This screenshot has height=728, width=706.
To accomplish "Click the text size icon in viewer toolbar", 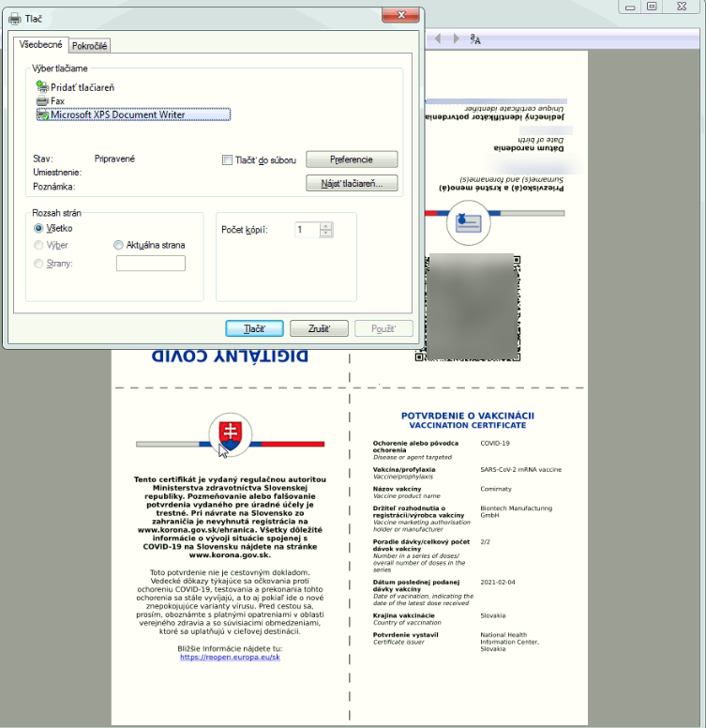I will (x=475, y=39).
